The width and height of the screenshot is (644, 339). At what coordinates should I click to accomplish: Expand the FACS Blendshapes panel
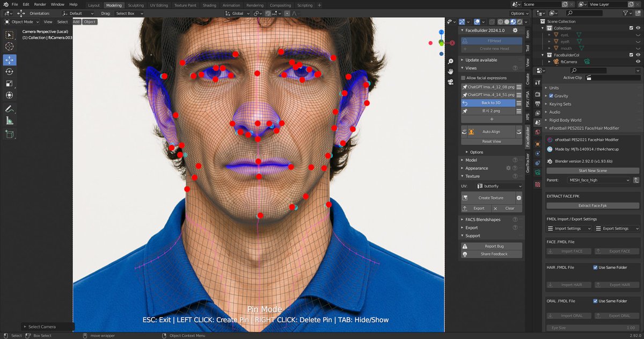pyautogui.click(x=482, y=219)
